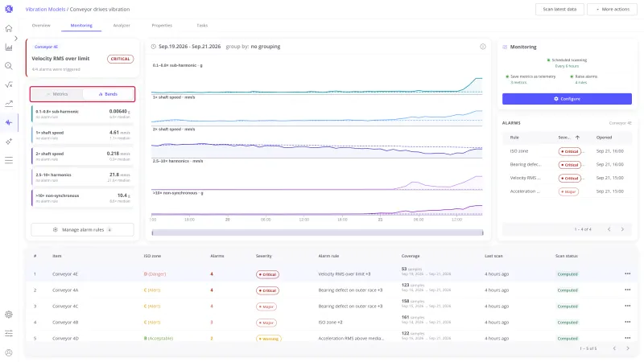The image size is (644, 362).
Task: Click the Coverage column header
Action: coord(411,256)
